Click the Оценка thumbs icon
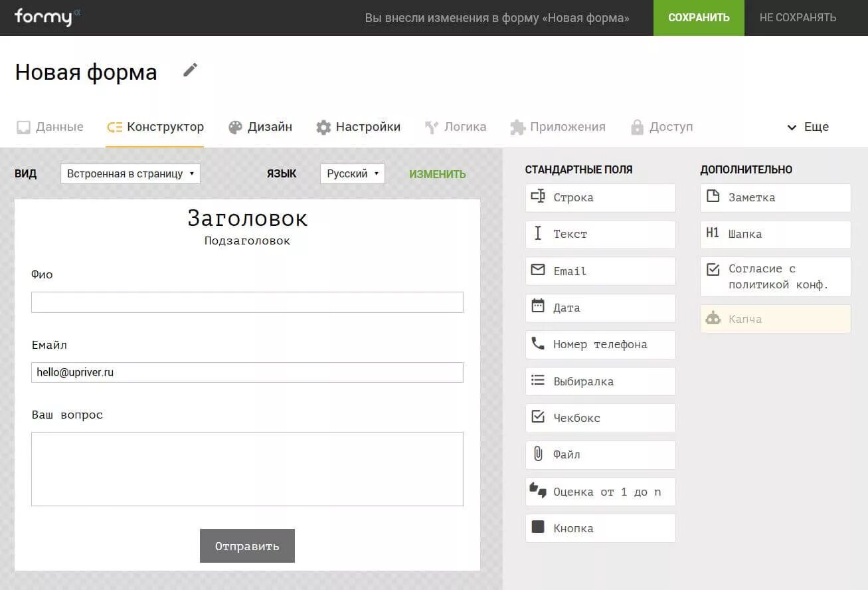 tap(538, 490)
